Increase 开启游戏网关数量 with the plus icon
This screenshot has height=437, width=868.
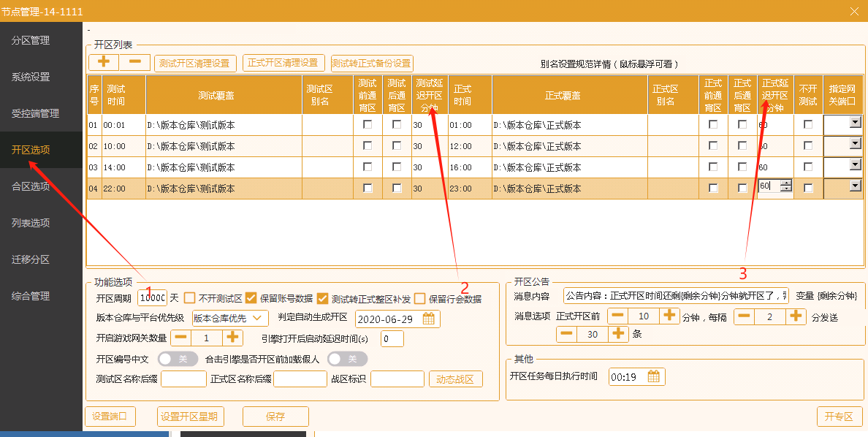[x=232, y=338]
